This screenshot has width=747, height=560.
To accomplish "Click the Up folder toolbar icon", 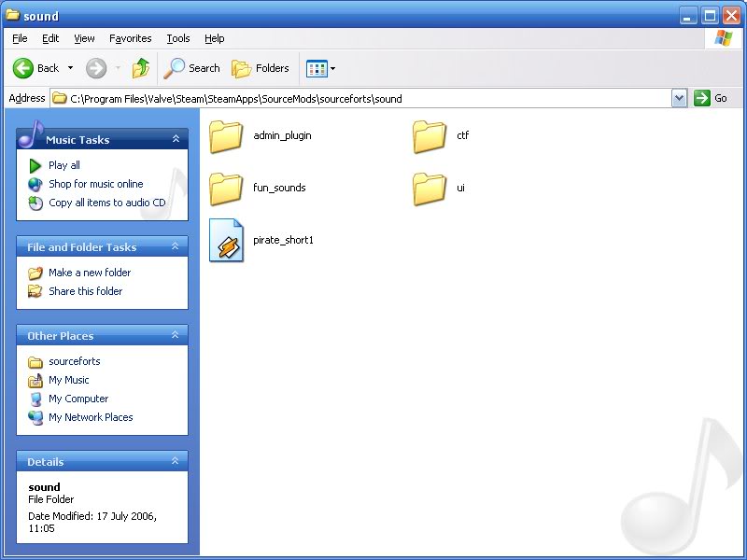I will click(141, 68).
